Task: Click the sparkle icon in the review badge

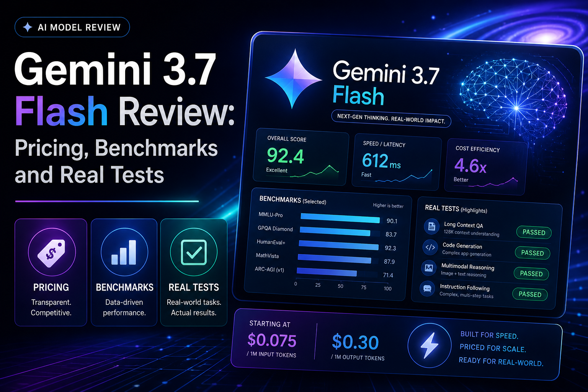Action: click(28, 27)
